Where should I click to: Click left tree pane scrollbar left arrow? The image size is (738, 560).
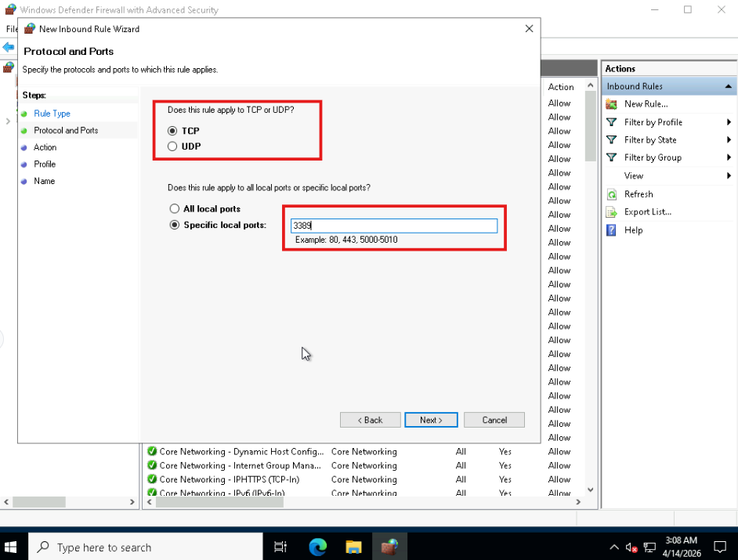coord(6,502)
